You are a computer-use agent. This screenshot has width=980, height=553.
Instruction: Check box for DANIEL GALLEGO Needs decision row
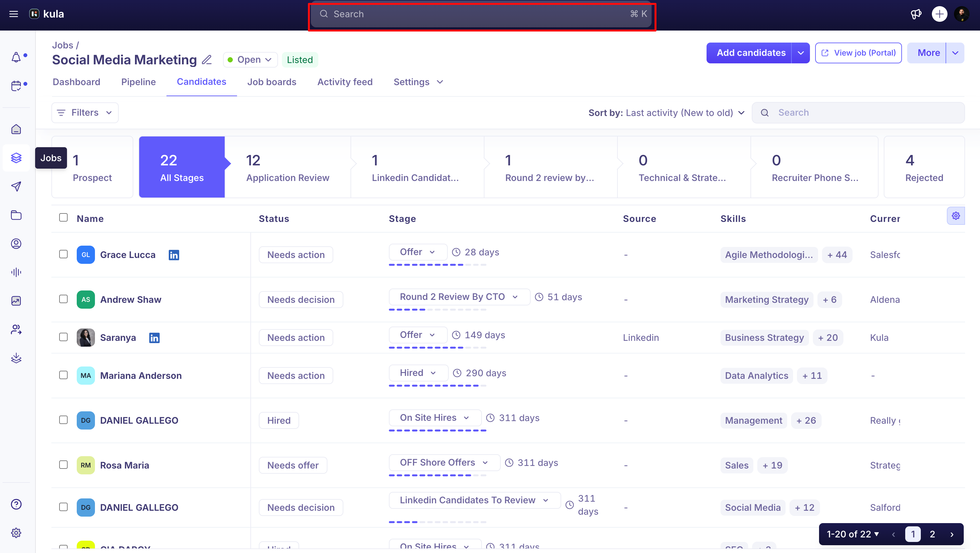click(63, 507)
